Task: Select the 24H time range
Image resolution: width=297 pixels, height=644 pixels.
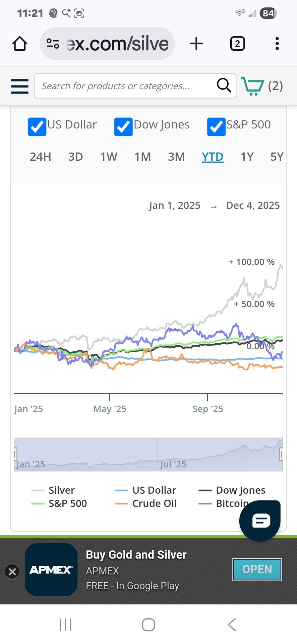Action: (x=41, y=157)
